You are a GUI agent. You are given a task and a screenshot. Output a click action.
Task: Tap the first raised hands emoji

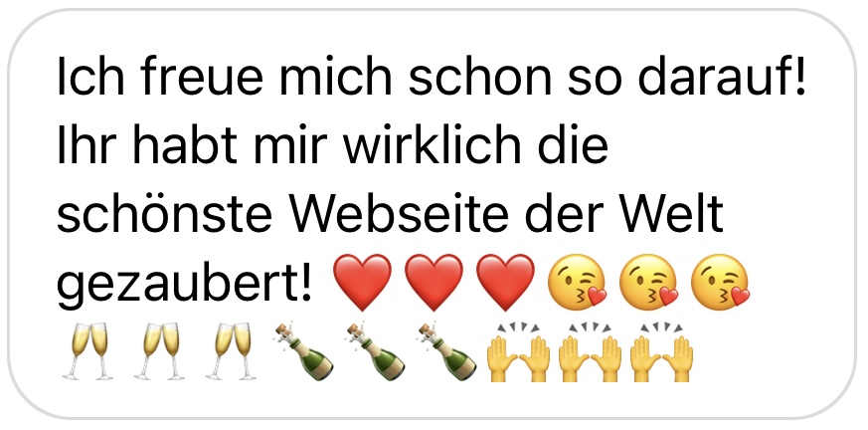coord(518,352)
